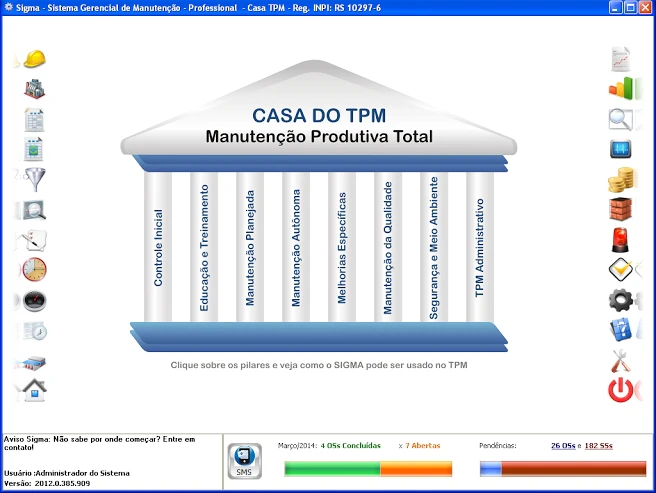This screenshot has width=656, height=493.
Task: Select the Controle Inicial pillar
Action: point(158,247)
